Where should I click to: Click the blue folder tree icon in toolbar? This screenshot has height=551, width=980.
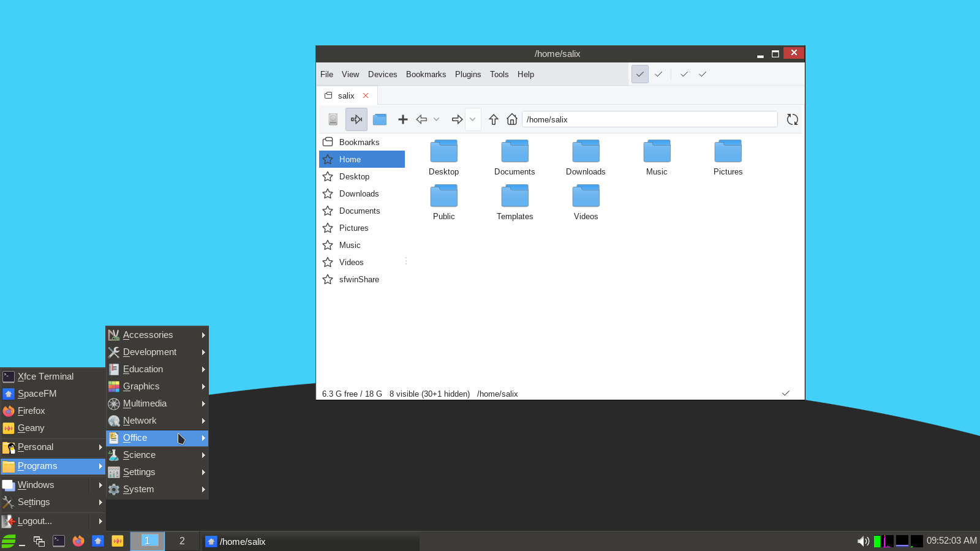[x=380, y=119]
